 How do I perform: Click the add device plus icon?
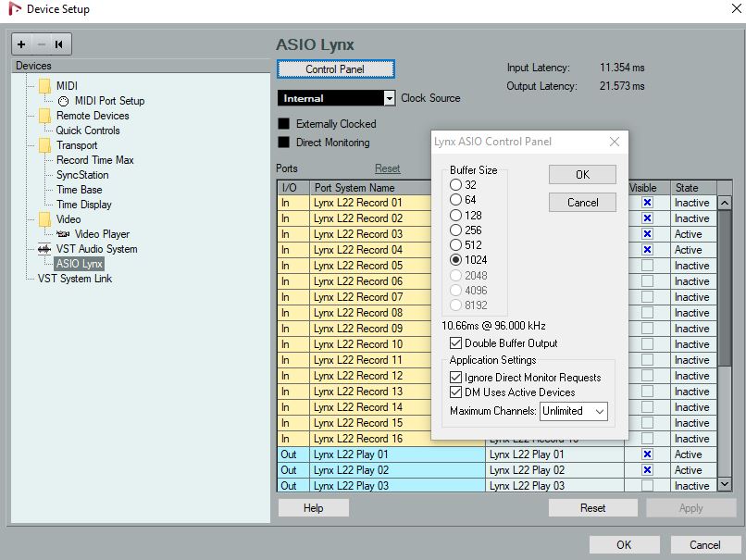tap(21, 44)
